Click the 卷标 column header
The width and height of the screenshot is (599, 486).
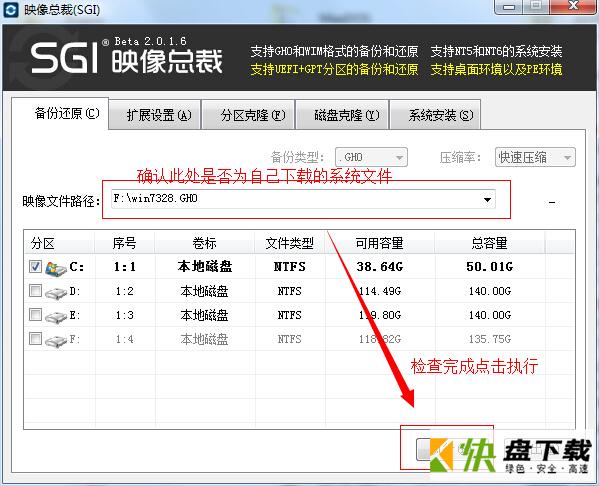204,243
